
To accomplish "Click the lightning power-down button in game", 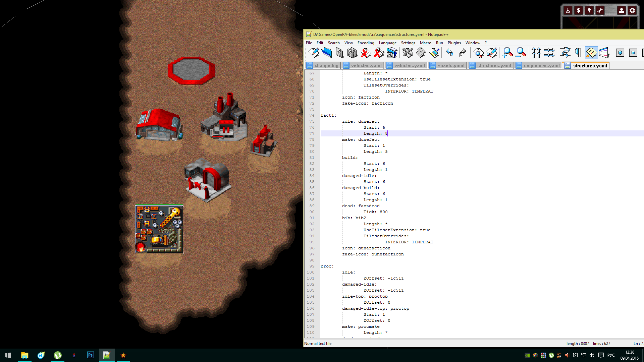I will coord(589,11).
